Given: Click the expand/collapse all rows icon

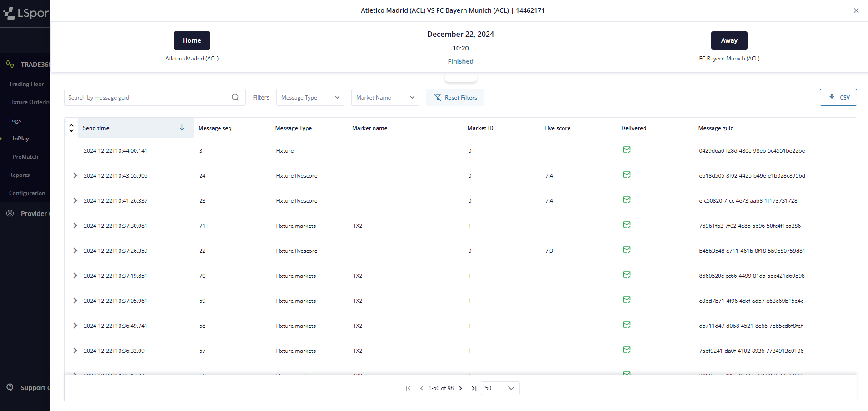Looking at the screenshot, I should [x=71, y=128].
